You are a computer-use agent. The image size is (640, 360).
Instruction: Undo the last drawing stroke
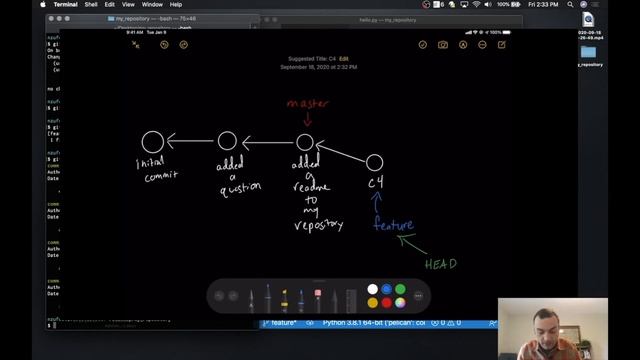point(164,45)
